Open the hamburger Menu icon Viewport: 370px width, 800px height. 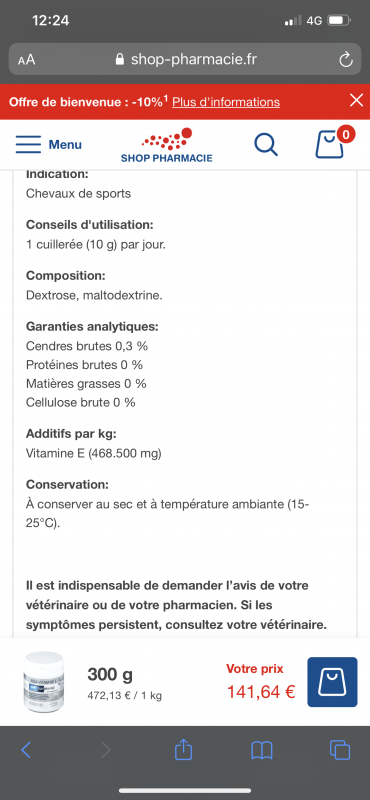[x=28, y=144]
